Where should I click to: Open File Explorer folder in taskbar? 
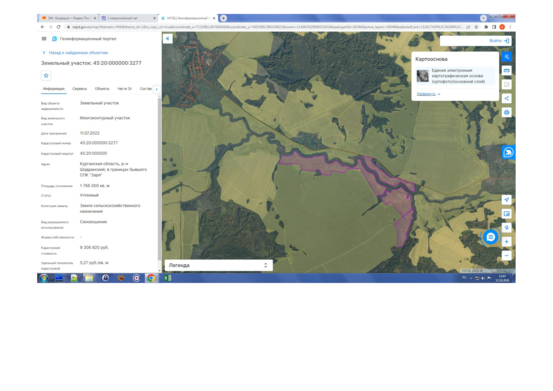coord(89,278)
